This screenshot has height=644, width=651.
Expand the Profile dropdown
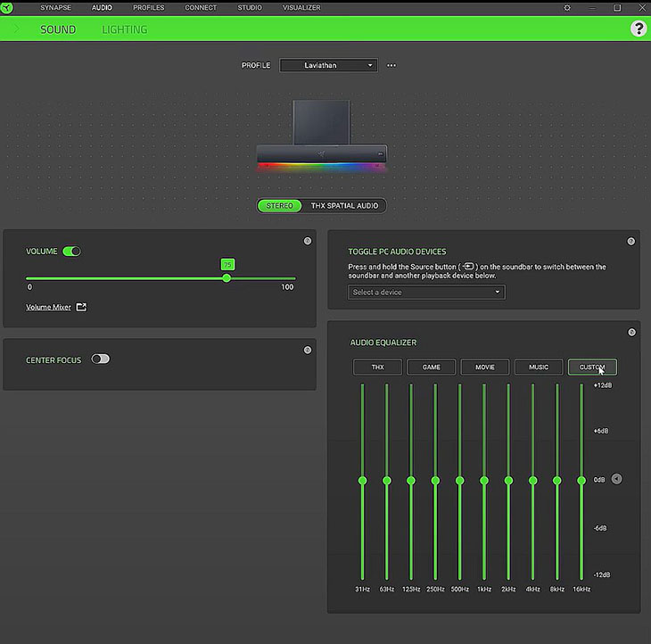point(328,65)
